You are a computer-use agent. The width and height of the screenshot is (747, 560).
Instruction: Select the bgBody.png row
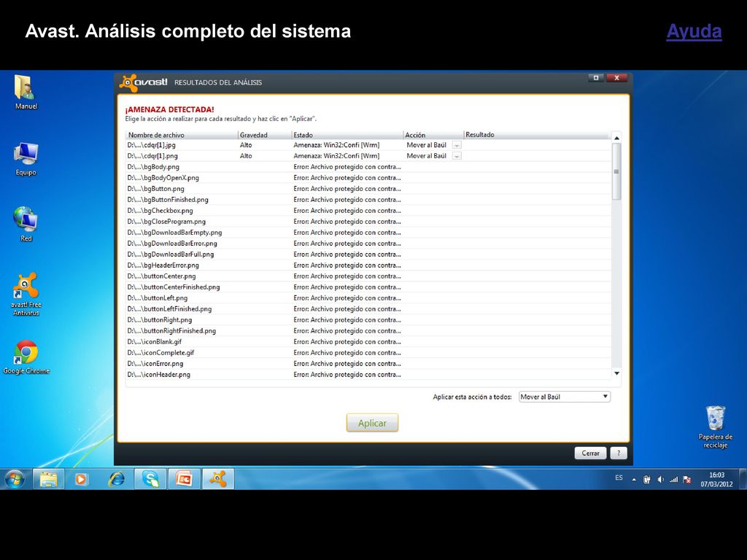368,167
